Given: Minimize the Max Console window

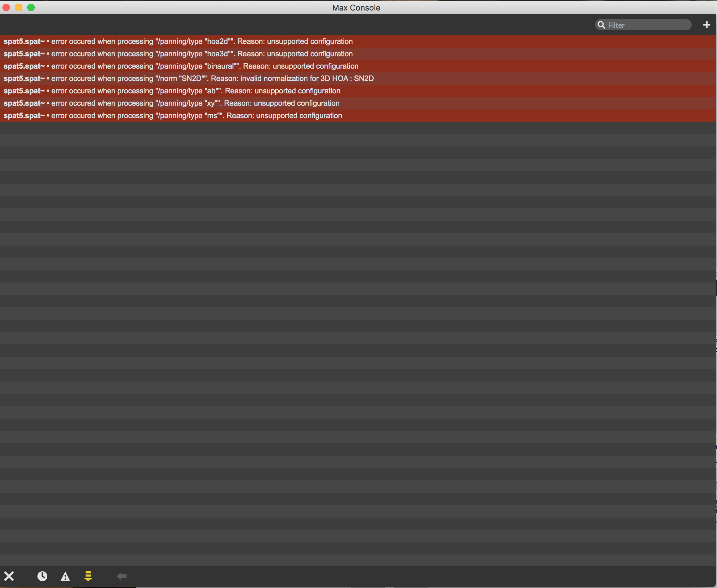Looking at the screenshot, I should click(x=19, y=7).
